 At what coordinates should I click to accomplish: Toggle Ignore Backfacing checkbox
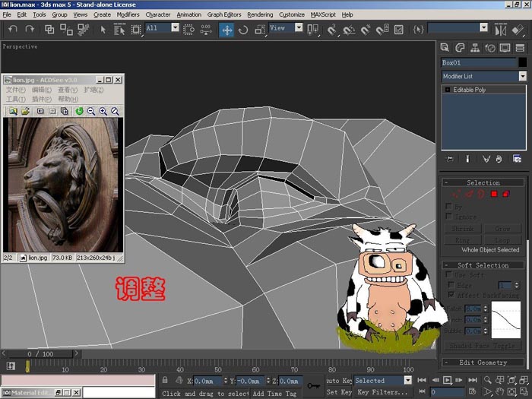tap(448, 216)
